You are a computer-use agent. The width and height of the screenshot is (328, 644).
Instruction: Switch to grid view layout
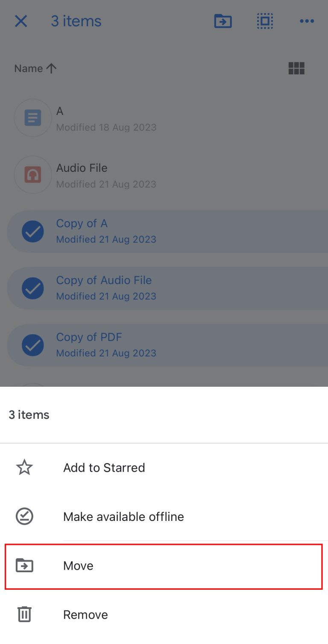tap(296, 68)
